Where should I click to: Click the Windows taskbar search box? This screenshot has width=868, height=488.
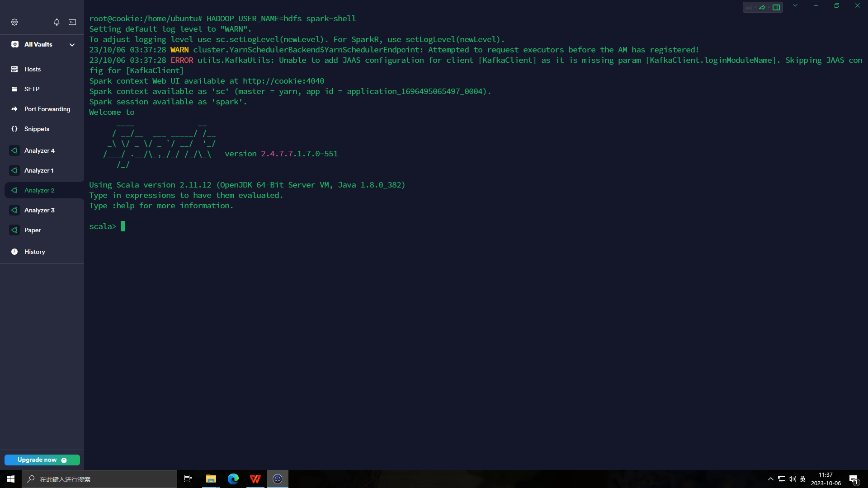pos(99,479)
